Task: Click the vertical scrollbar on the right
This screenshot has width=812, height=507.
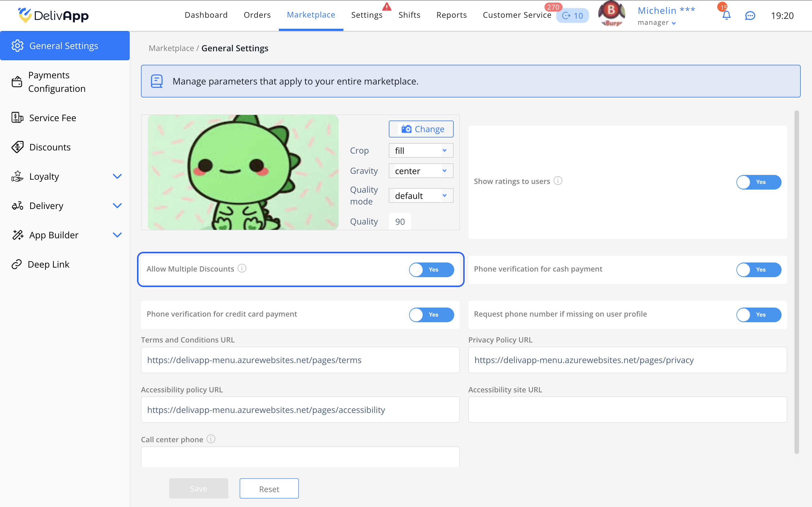Action: coord(796,282)
